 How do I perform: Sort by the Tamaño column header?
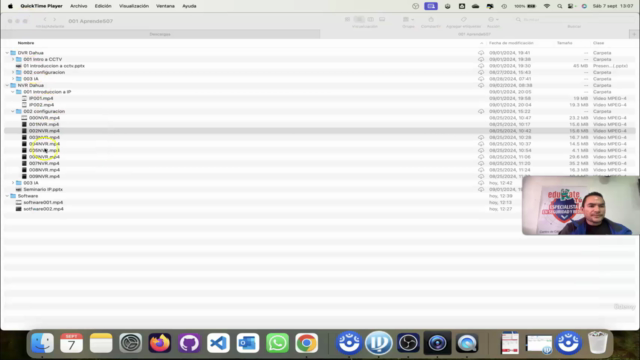click(x=564, y=43)
